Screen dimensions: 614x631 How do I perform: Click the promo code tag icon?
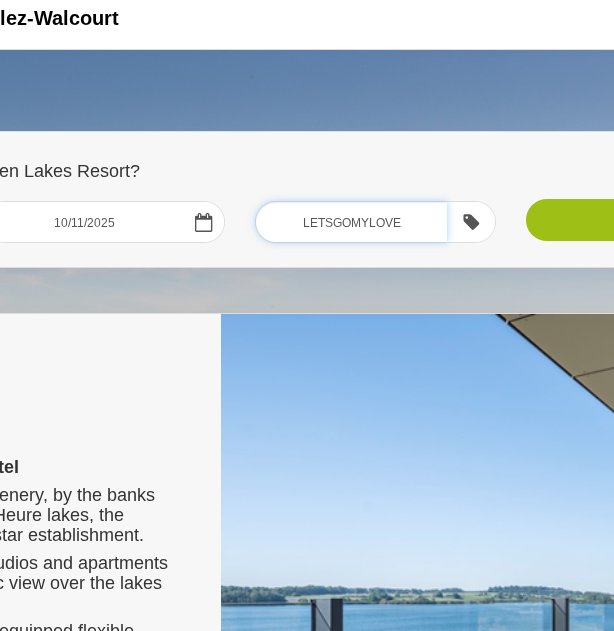tap(471, 222)
